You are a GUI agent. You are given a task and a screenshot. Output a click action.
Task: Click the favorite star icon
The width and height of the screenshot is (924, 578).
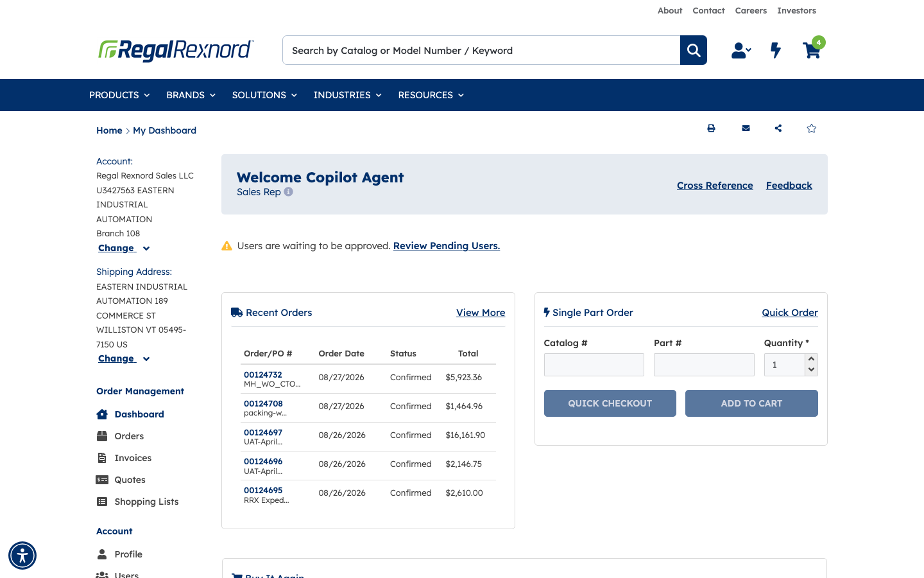click(812, 128)
